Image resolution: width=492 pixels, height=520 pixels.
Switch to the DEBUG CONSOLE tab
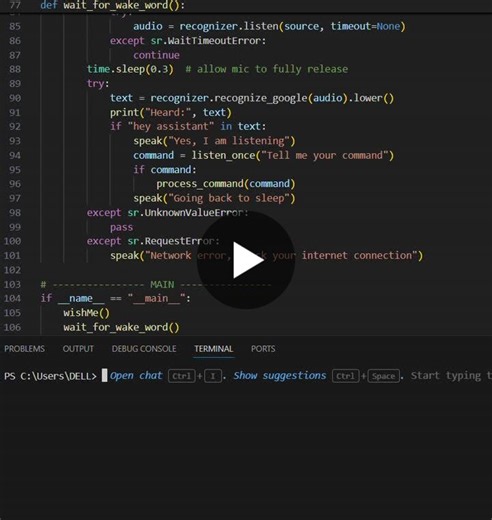(x=144, y=349)
